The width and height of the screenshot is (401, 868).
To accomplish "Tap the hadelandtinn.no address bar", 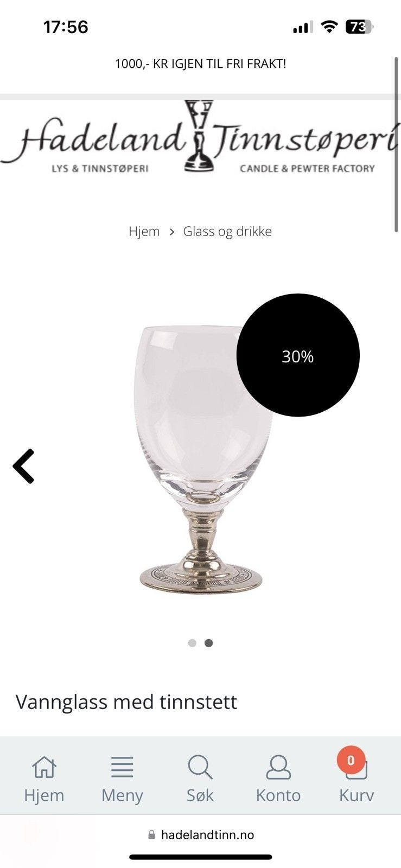I will 200,835.
